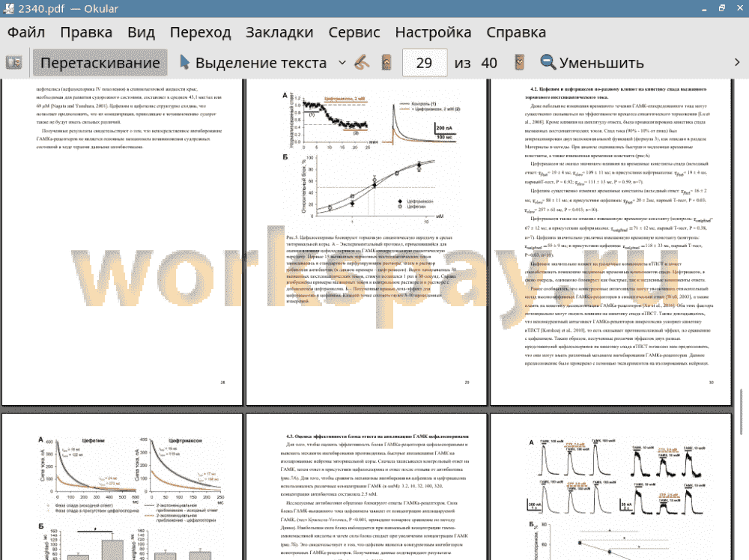
Task: Expand hidden toolbar items chevron
Action: [737, 63]
